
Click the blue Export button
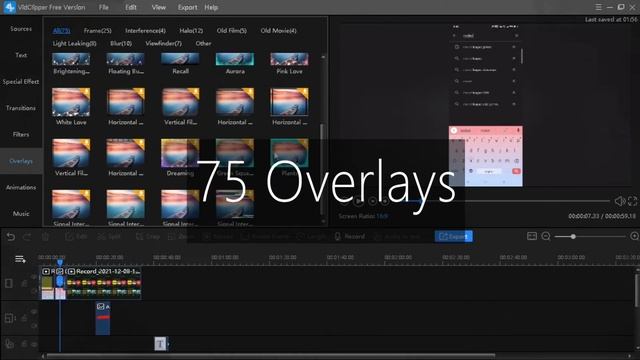(x=453, y=236)
